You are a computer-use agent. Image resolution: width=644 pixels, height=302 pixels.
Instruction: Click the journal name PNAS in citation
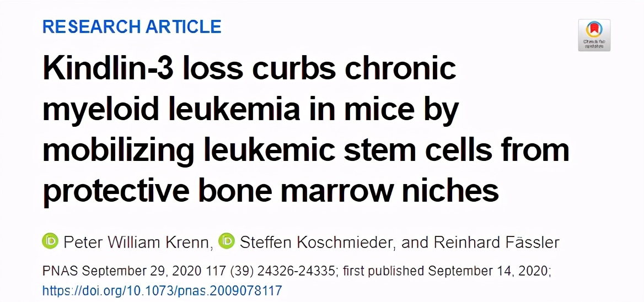coord(60,271)
